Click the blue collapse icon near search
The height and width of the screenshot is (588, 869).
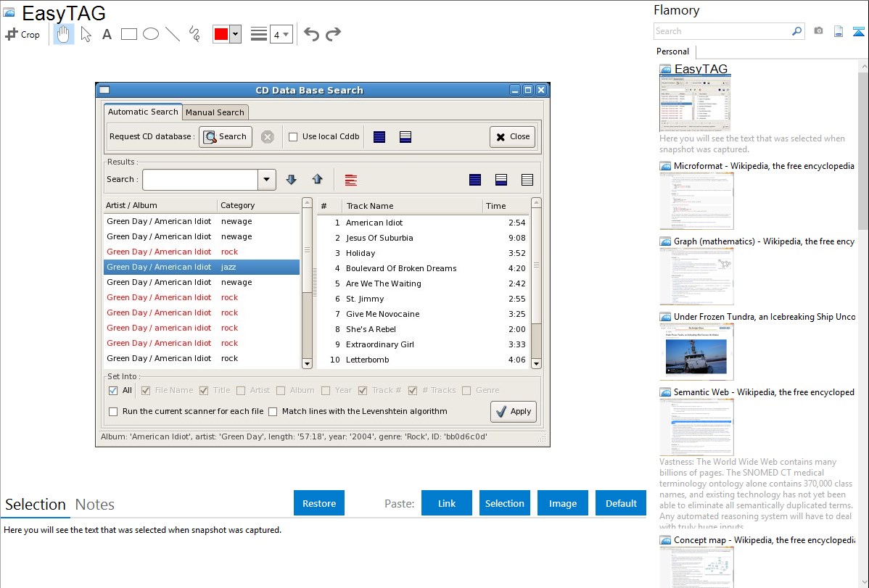(x=858, y=31)
